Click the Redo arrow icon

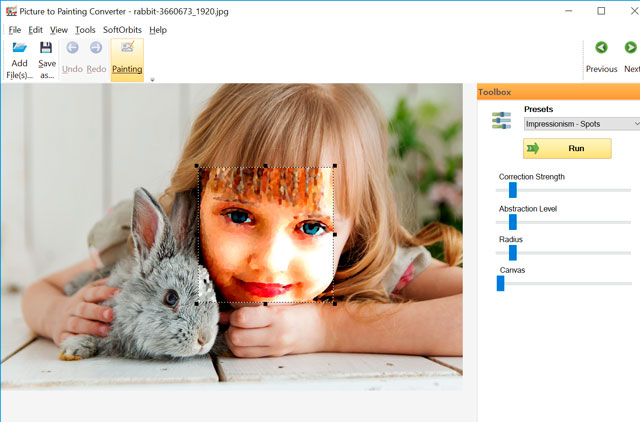pyautogui.click(x=96, y=48)
